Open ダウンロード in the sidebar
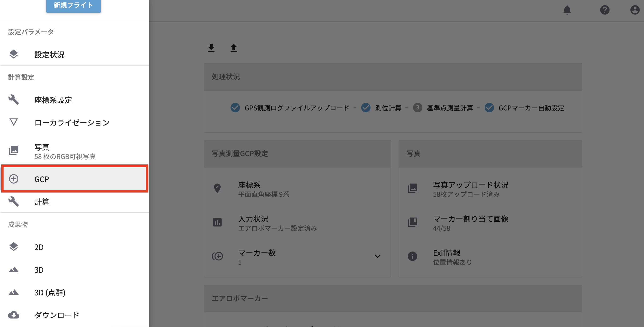Image resolution: width=644 pixels, height=327 pixels. (x=57, y=315)
